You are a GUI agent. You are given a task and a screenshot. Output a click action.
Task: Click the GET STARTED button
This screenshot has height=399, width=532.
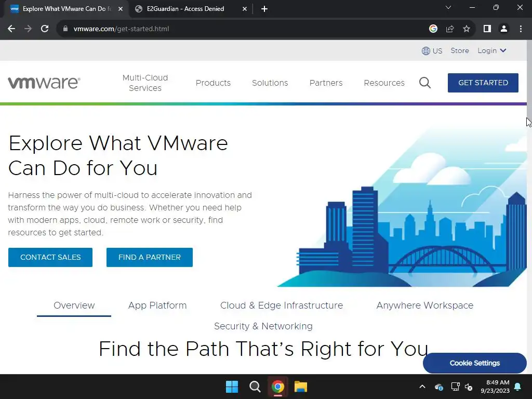tap(483, 83)
